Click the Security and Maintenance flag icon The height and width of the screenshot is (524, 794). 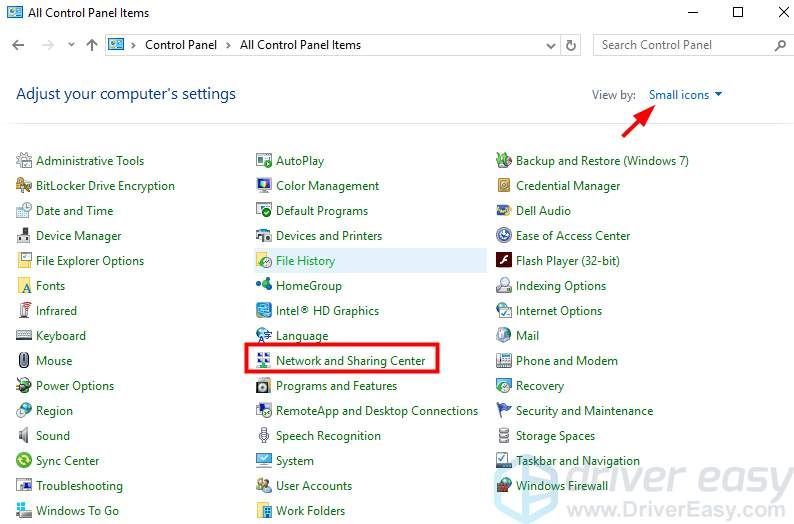(x=504, y=411)
